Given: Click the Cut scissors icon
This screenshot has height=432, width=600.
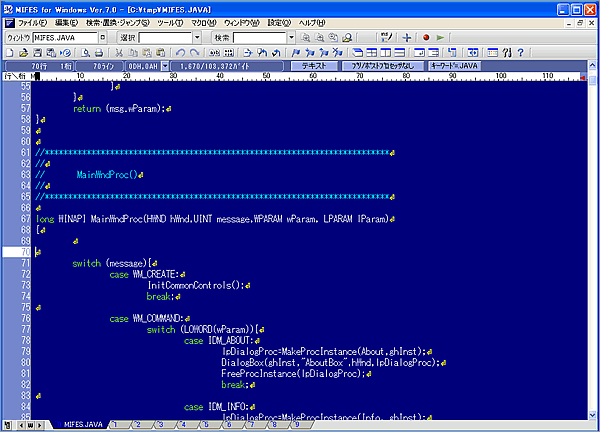Looking at the screenshot, I should tap(119, 52).
